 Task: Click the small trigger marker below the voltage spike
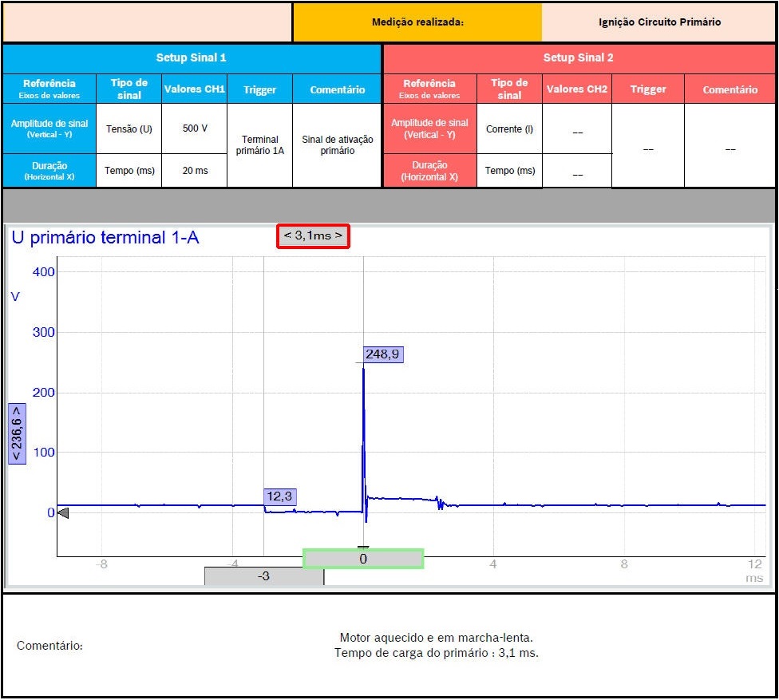point(363,548)
